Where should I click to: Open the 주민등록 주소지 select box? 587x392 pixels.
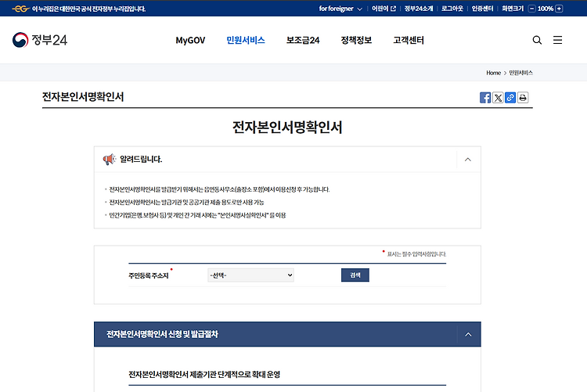pyautogui.click(x=250, y=275)
